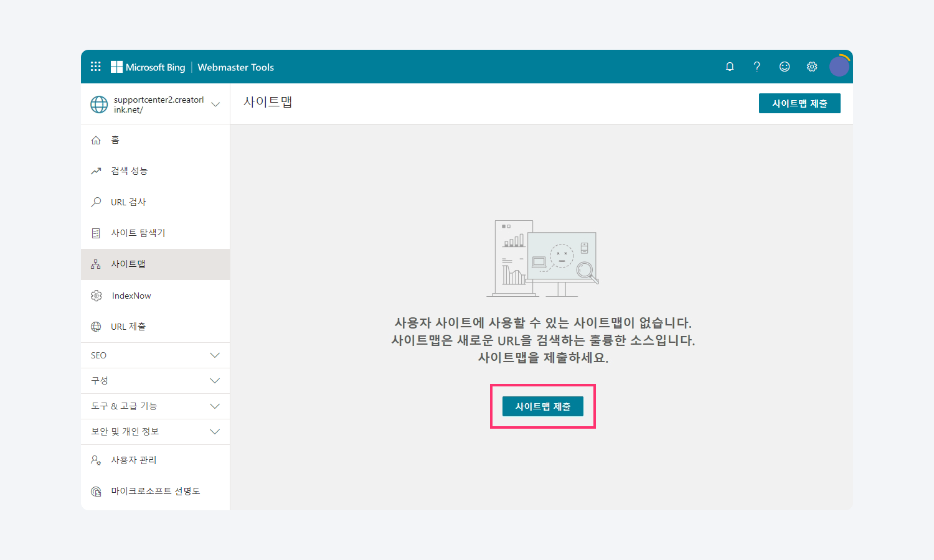
Task: Open the app launcher grid icon
Action: point(95,67)
